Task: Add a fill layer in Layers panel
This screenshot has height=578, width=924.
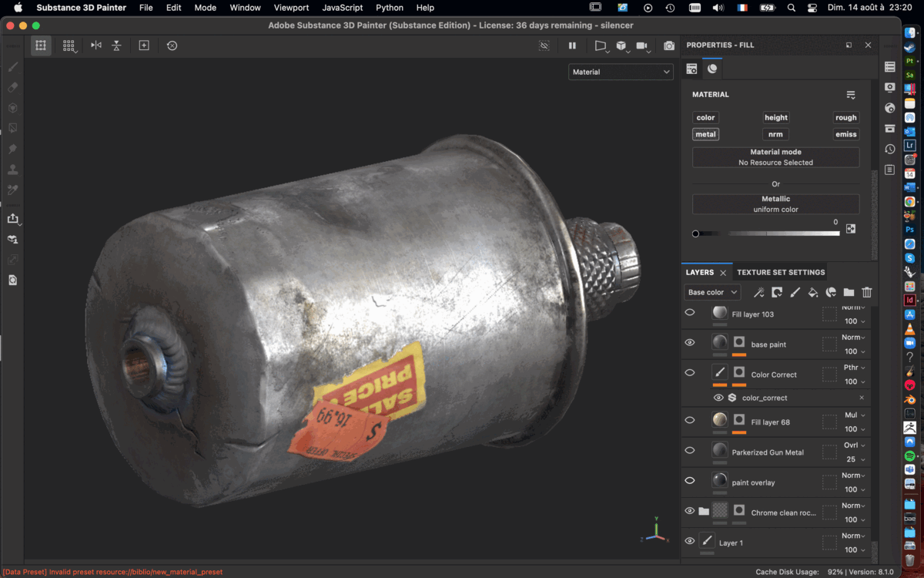Action: click(812, 292)
